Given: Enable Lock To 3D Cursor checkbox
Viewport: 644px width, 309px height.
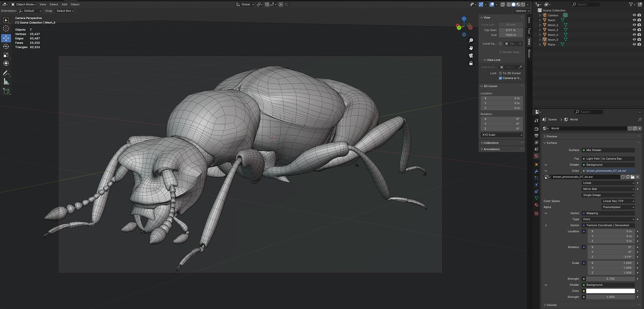Looking at the screenshot, I should click(x=501, y=73).
